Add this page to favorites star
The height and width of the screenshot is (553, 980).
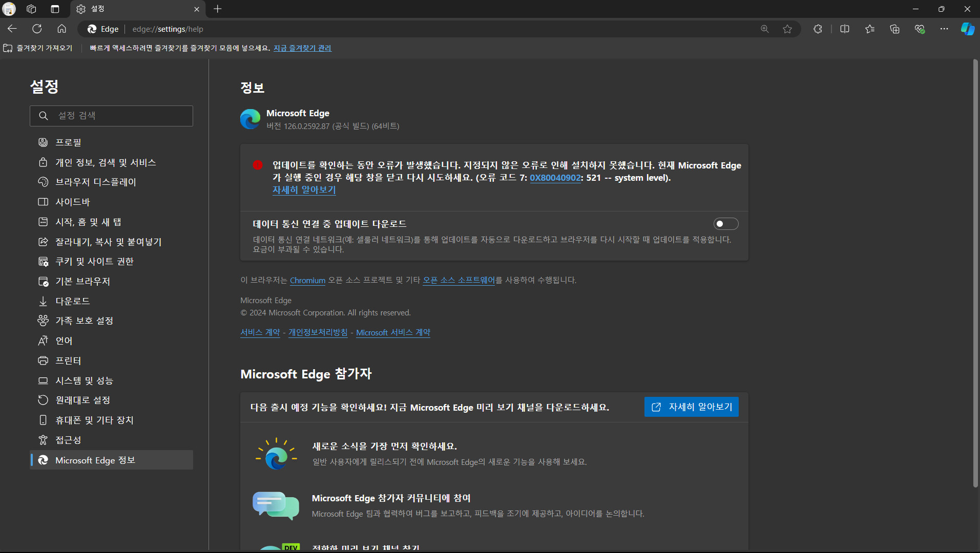pos(787,29)
